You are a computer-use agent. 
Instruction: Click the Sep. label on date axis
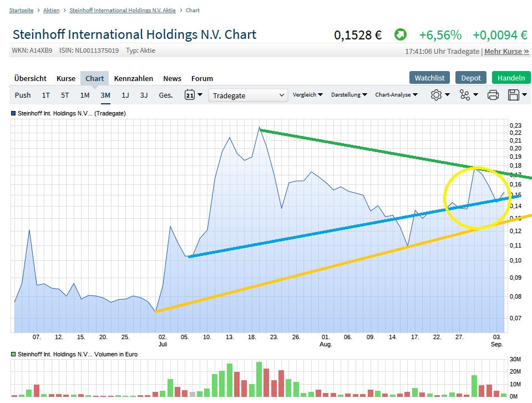tap(496, 344)
